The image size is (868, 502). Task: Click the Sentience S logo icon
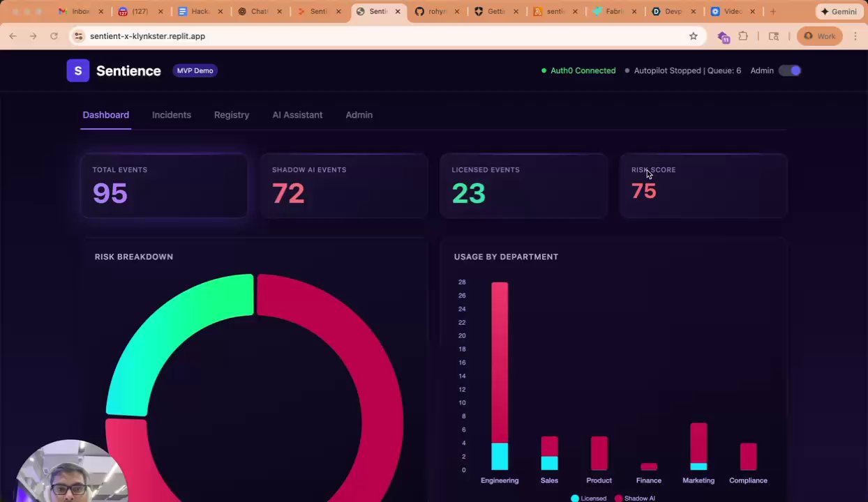[78, 70]
